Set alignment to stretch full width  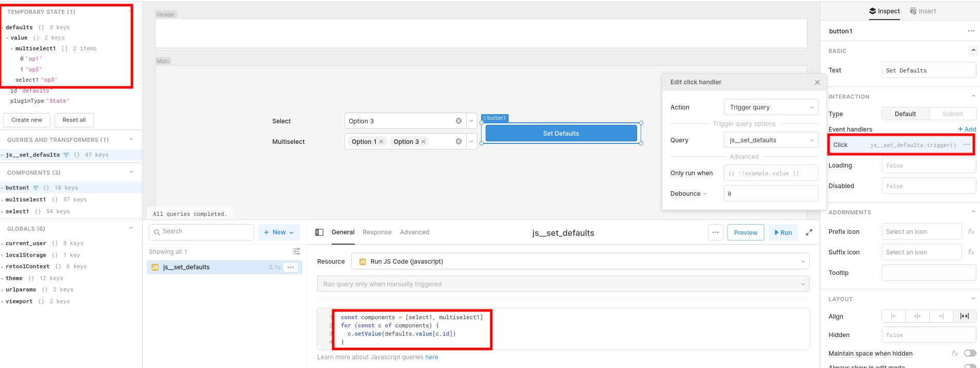click(965, 317)
